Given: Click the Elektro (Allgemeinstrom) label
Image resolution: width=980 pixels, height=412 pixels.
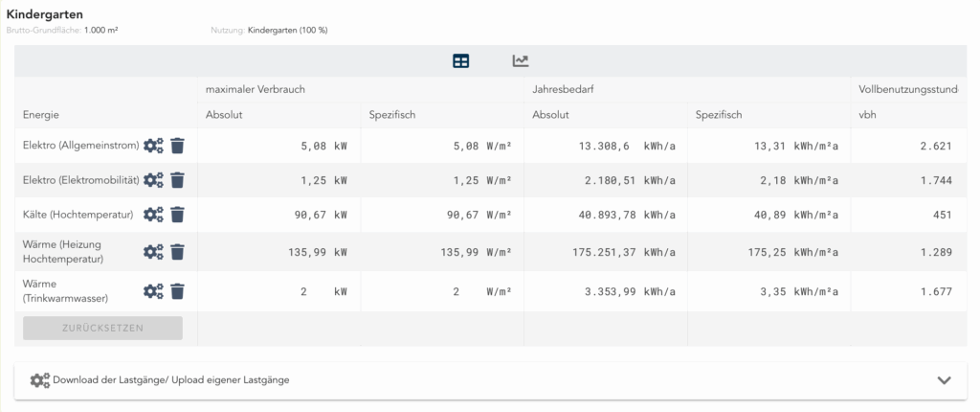Looking at the screenshot, I should tap(81, 146).
